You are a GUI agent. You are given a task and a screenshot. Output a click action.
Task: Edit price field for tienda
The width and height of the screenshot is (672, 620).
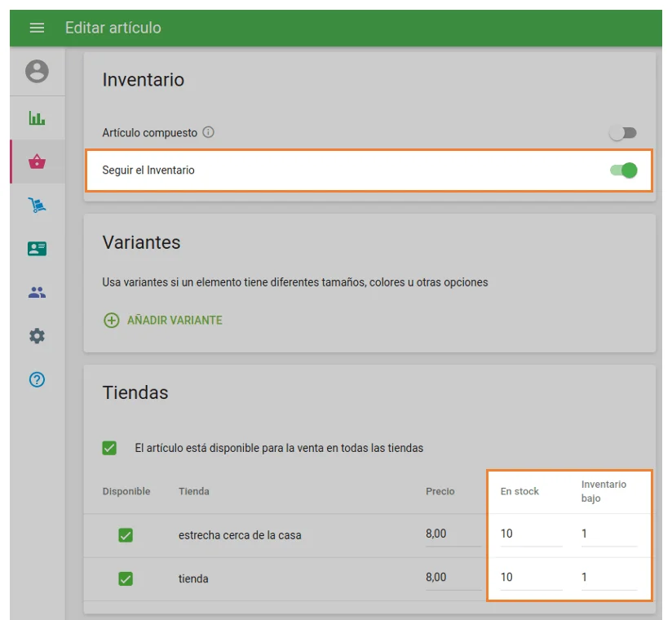tap(453, 578)
